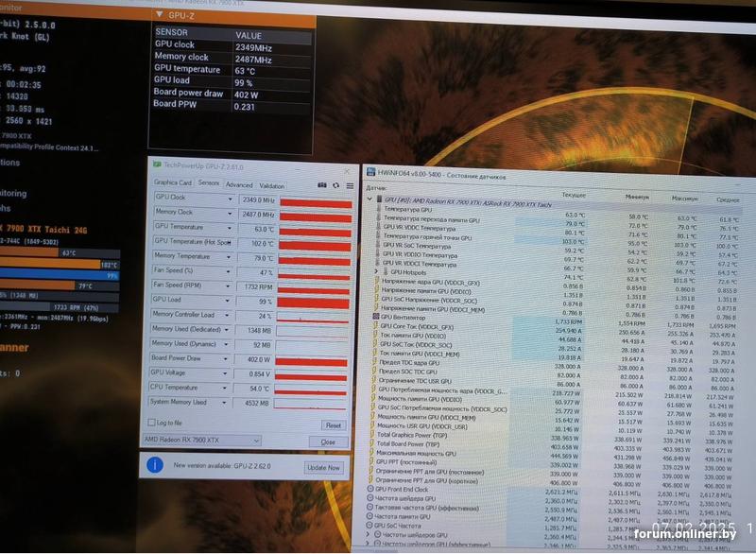Click the clock icon beside GPU SoC Частота
Image resolution: width=756 pixels, height=554 pixels.
coord(369,525)
